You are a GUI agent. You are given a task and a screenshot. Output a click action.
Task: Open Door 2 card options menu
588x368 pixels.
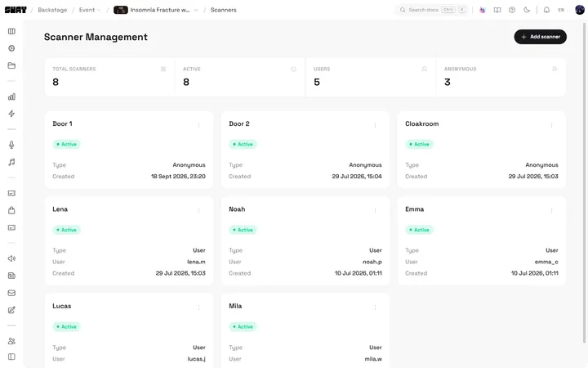pyautogui.click(x=375, y=125)
